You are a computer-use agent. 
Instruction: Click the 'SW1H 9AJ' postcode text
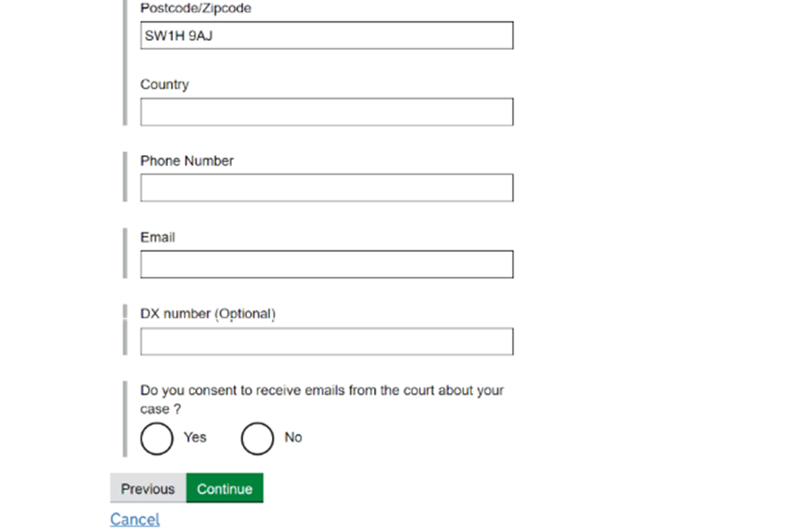pos(179,36)
